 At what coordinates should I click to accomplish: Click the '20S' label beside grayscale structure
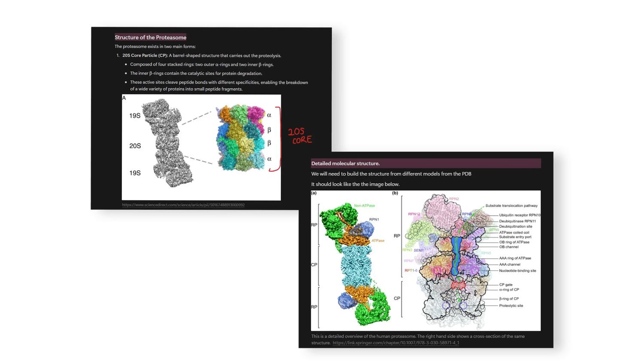click(135, 146)
